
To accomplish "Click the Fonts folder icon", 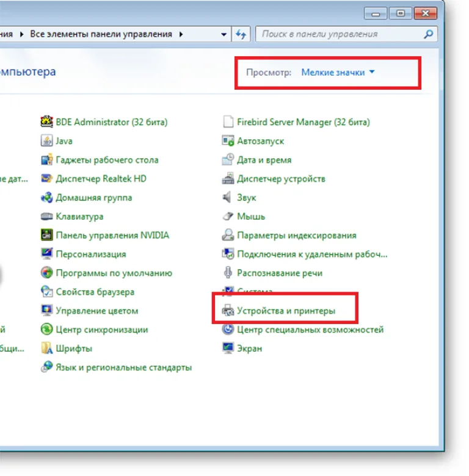I will pyautogui.click(x=46, y=348).
